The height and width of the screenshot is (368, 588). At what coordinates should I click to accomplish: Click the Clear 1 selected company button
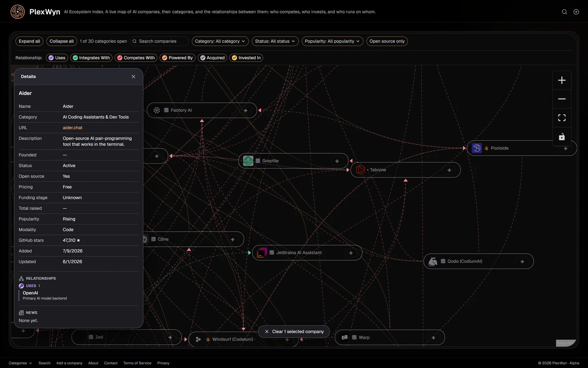point(294,332)
